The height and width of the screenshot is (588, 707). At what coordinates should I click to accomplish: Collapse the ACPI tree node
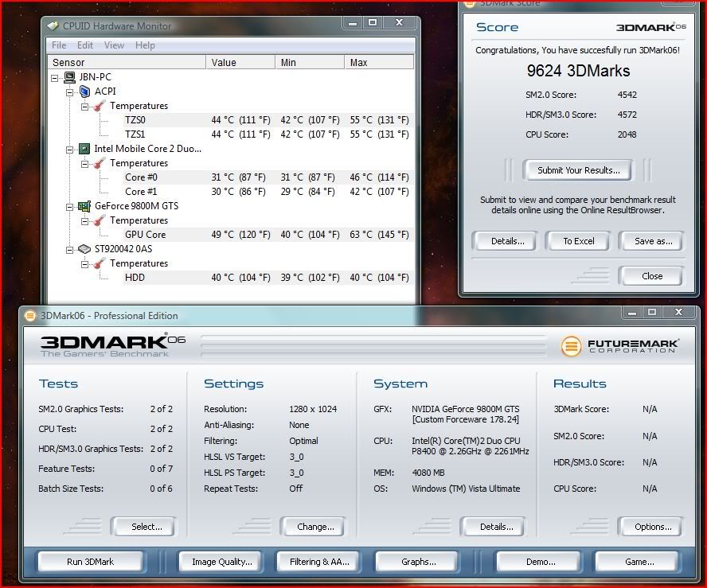[x=69, y=92]
